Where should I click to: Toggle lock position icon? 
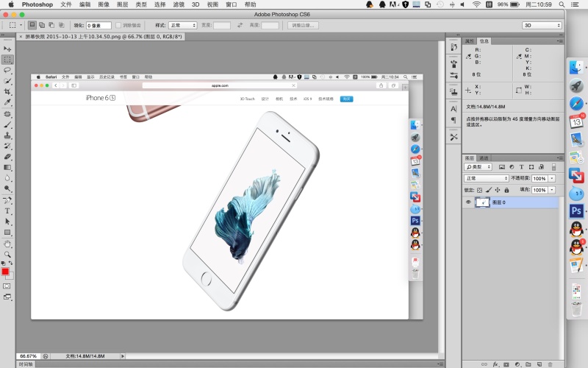498,190
